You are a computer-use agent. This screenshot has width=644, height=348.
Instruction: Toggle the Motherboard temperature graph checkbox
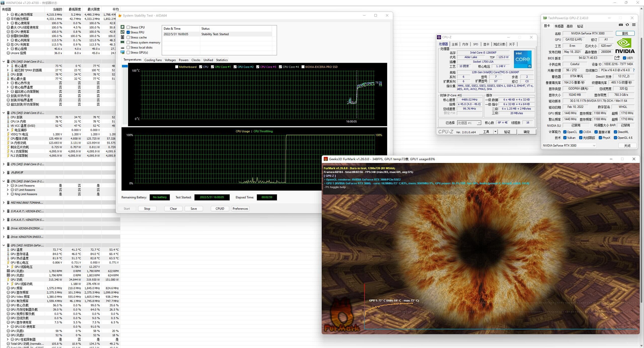tap(177, 67)
